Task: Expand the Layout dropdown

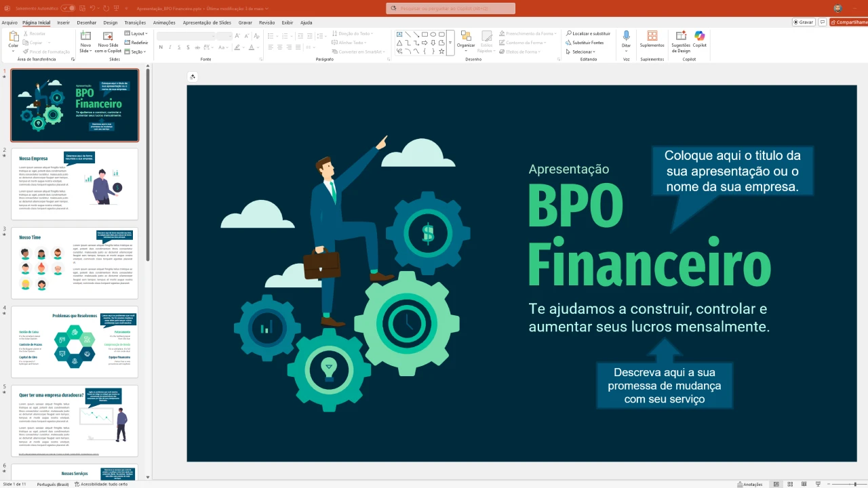Action: (138, 33)
